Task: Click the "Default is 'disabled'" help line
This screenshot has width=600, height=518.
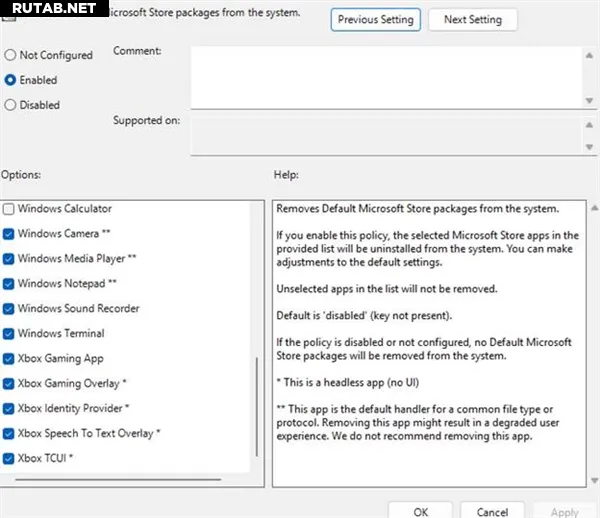Action: pos(364,316)
